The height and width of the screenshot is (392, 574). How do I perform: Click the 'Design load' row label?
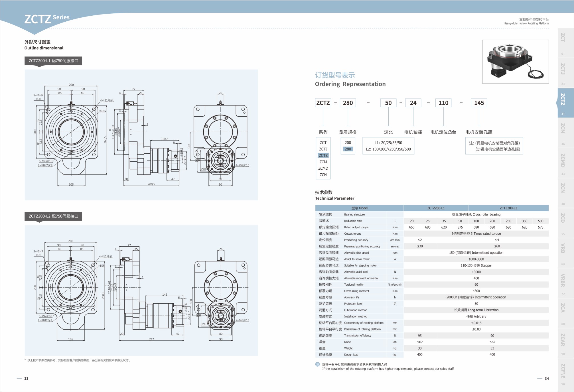351,355
